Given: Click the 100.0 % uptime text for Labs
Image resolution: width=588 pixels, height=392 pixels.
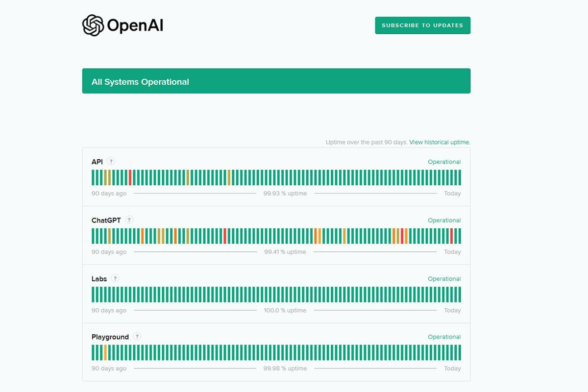Looking at the screenshot, I should tap(285, 310).
